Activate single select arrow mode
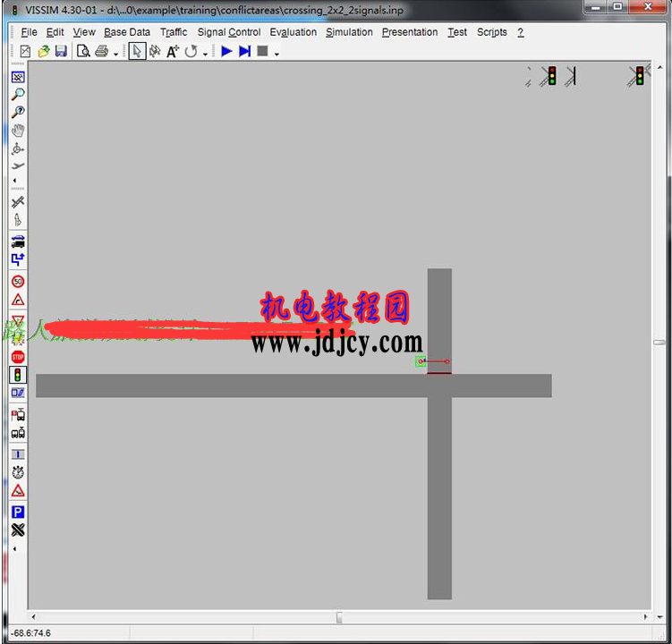672x644 pixels. tap(137, 51)
